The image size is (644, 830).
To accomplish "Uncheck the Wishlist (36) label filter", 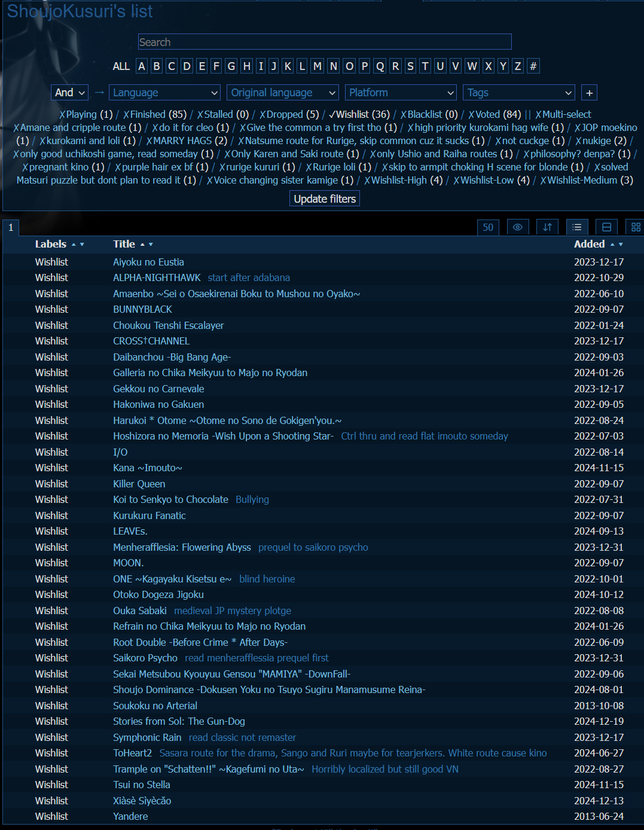I will tap(359, 114).
